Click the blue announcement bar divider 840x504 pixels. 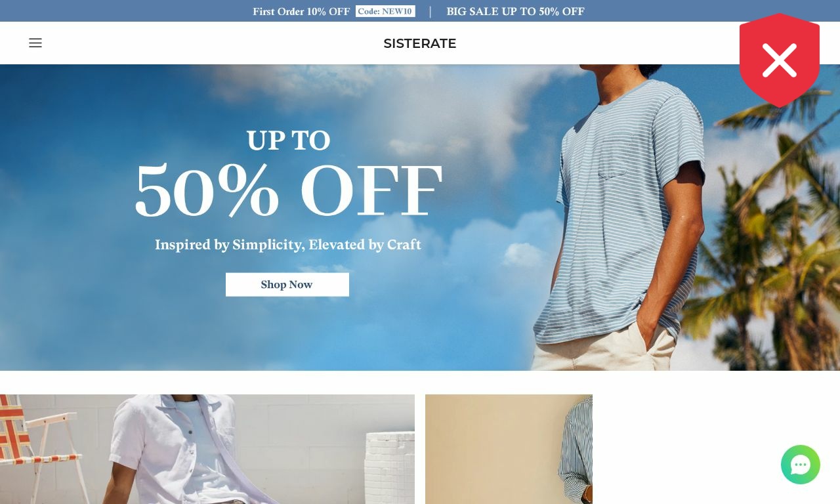tap(430, 11)
